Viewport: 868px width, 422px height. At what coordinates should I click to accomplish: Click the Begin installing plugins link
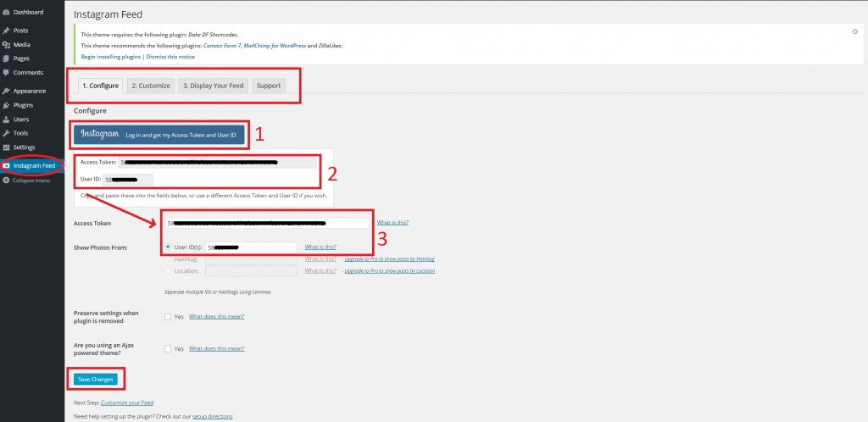click(x=111, y=57)
